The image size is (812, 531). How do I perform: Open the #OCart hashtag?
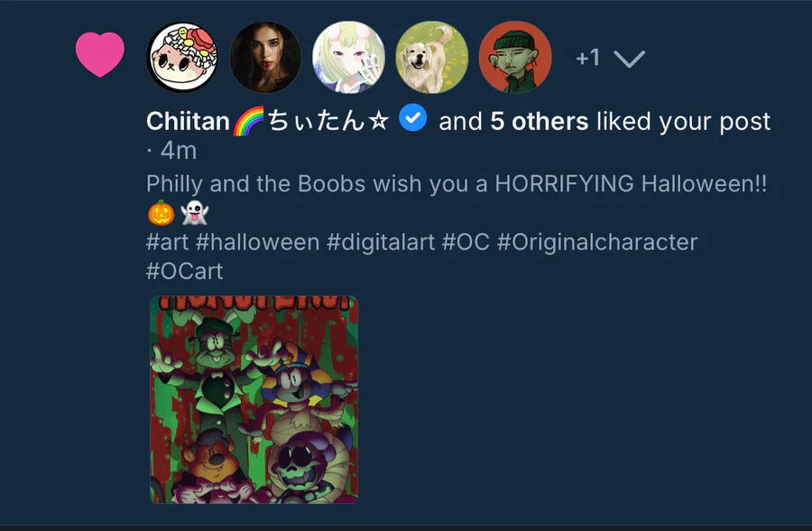point(184,270)
